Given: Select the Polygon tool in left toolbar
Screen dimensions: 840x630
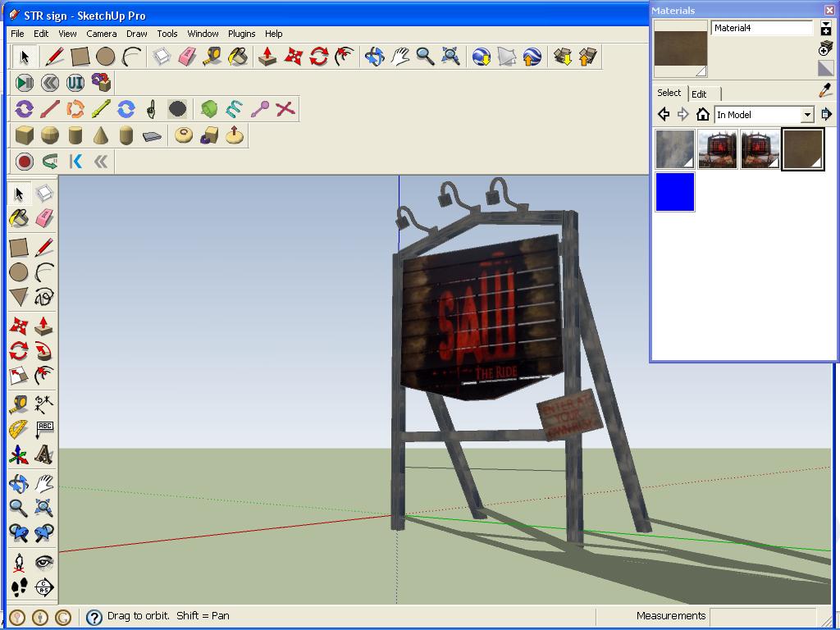Looking at the screenshot, I should click(19, 297).
